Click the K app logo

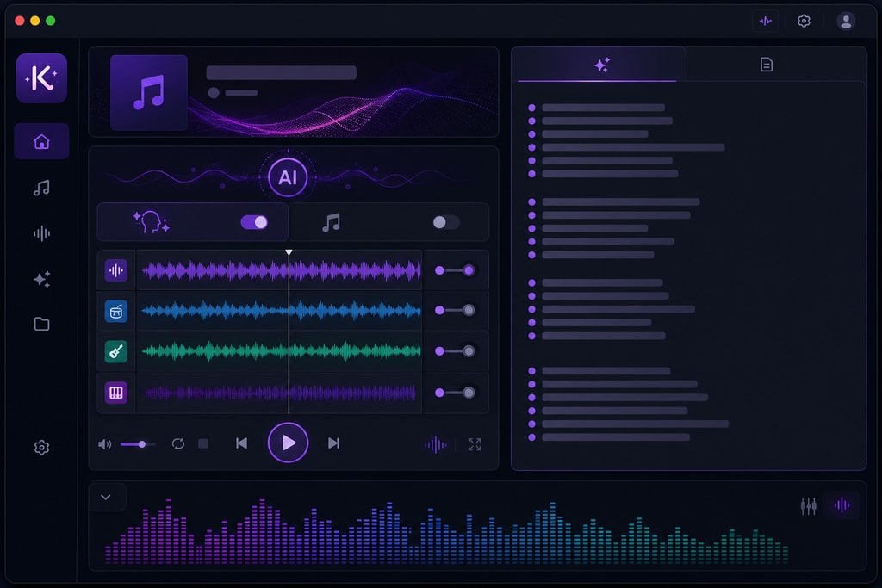[x=41, y=78]
